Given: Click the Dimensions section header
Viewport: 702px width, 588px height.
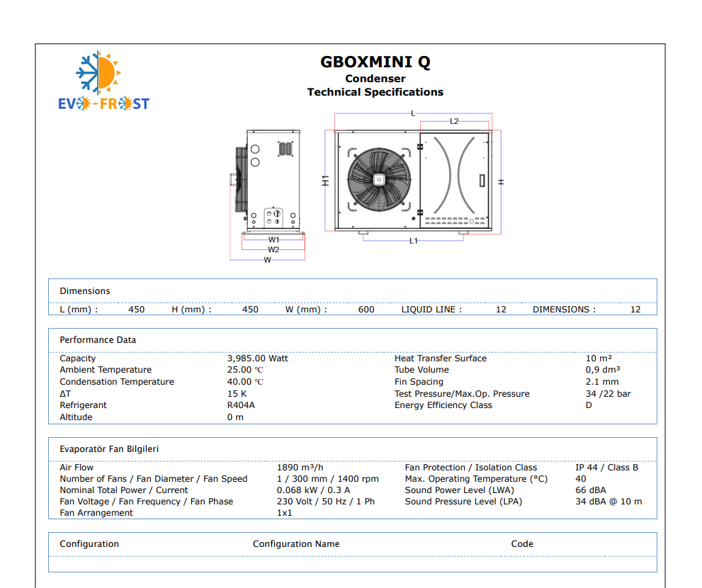Looking at the screenshot, I should (x=85, y=291).
